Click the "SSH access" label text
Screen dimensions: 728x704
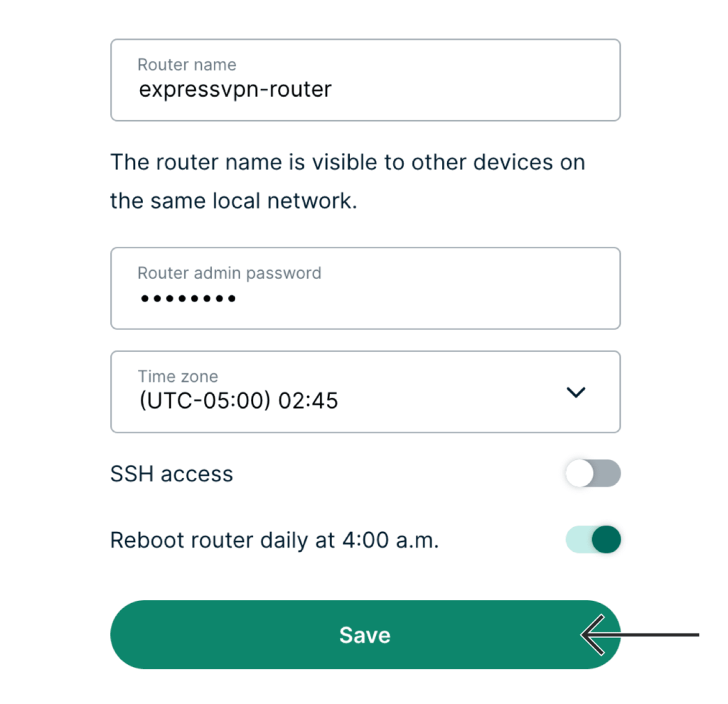[171, 474]
